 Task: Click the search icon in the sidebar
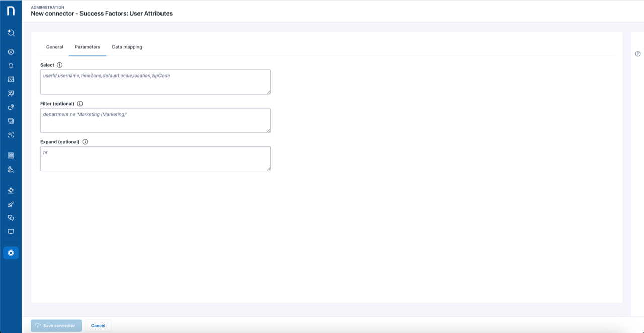[11, 33]
